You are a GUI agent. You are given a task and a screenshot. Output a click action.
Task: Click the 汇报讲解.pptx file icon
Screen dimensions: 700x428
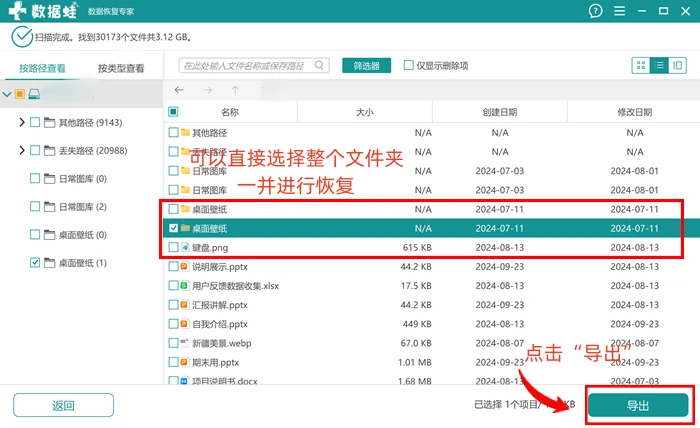(x=184, y=305)
